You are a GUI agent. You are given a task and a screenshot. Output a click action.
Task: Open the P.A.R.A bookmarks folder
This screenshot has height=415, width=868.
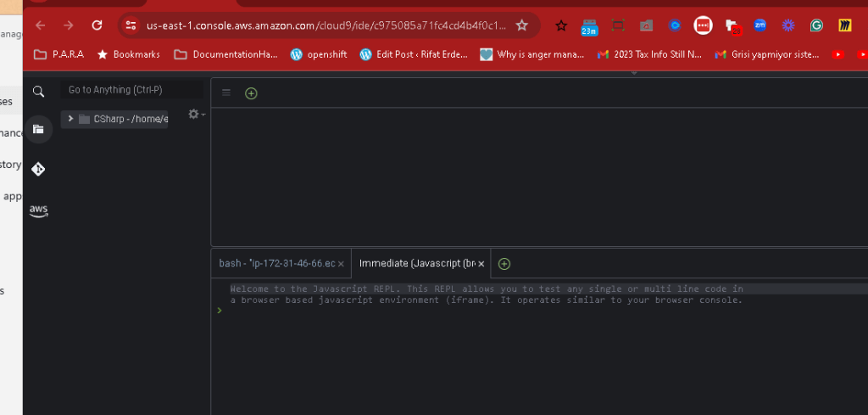[x=58, y=54]
